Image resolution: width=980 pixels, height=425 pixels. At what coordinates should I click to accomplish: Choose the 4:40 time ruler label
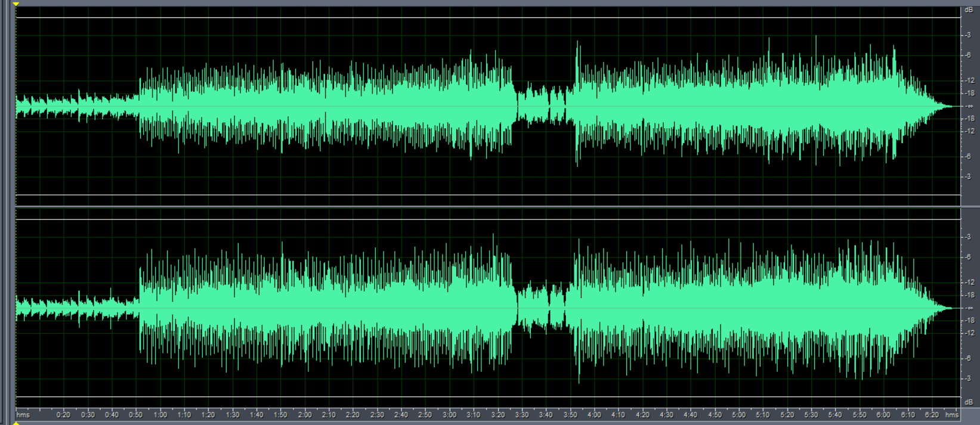691,415
